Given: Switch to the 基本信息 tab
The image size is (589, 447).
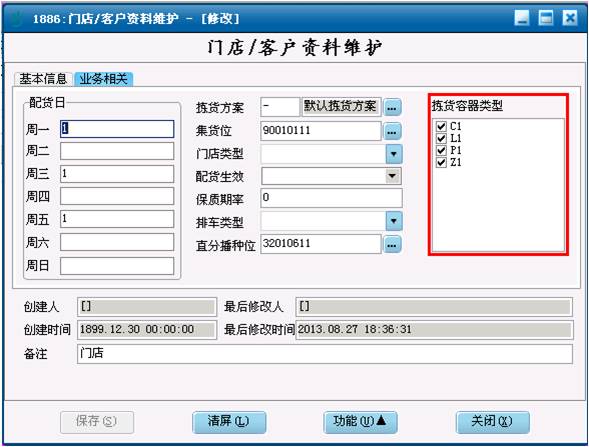Looking at the screenshot, I should 43,79.
